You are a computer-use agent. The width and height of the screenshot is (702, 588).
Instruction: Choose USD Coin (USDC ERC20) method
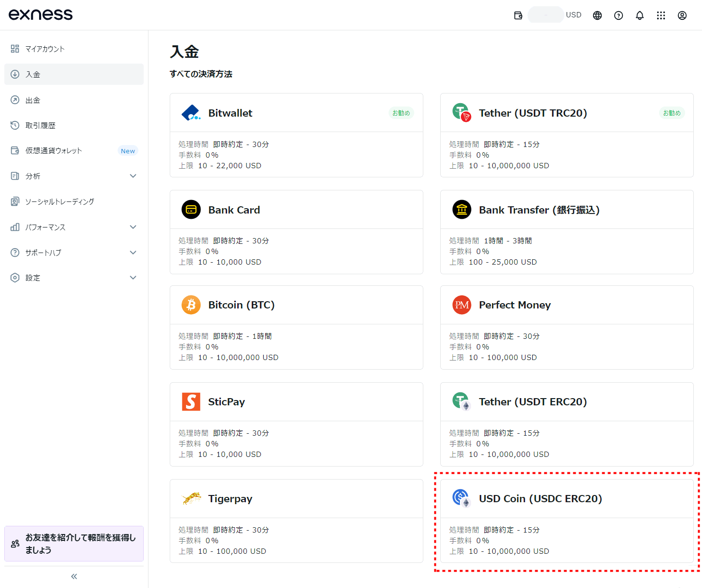click(567, 521)
